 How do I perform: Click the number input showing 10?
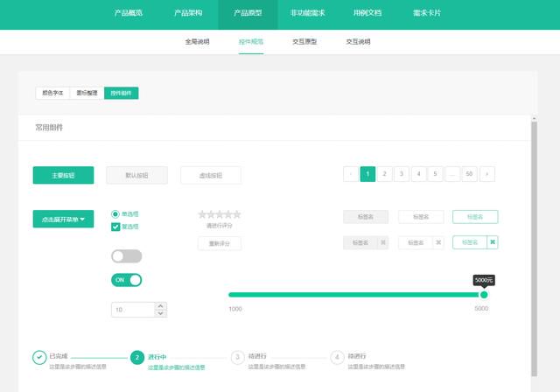click(133, 310)
